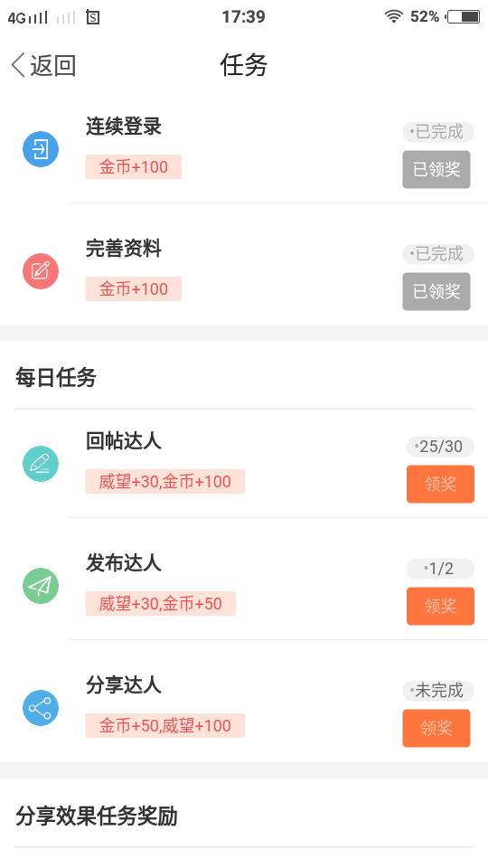Tap the blue share icon for 分享达人
The height and width of the screenshot is (868, 488).
click(41, 707)
